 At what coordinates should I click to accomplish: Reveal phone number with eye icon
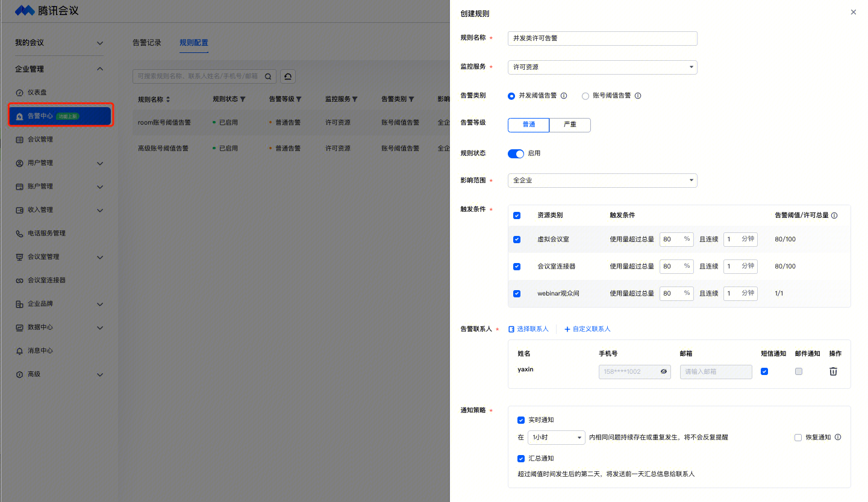click(x=664, y=372)
